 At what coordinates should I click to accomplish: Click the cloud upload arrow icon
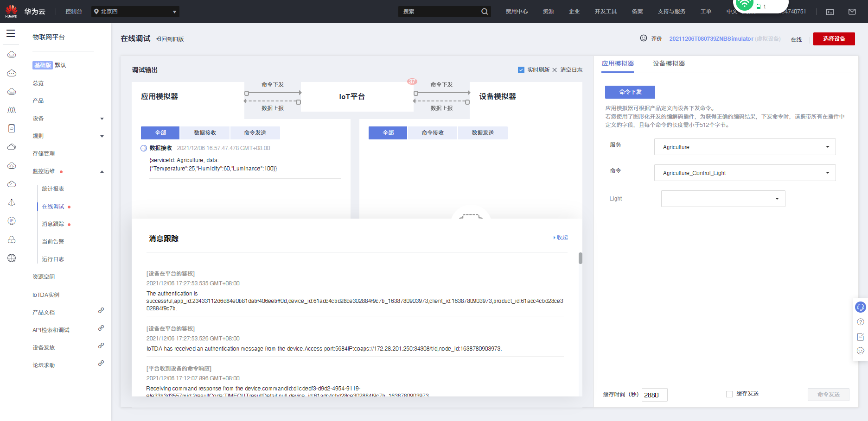click(x=12, y=165)
